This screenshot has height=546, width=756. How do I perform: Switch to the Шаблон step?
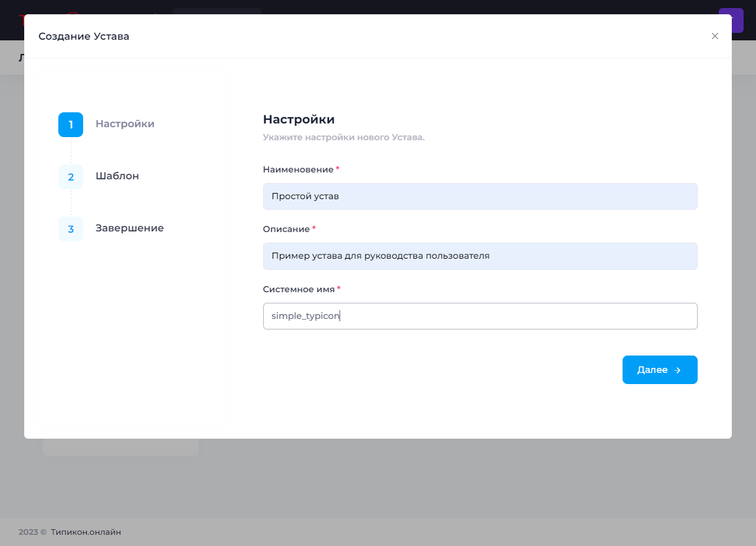117,176
